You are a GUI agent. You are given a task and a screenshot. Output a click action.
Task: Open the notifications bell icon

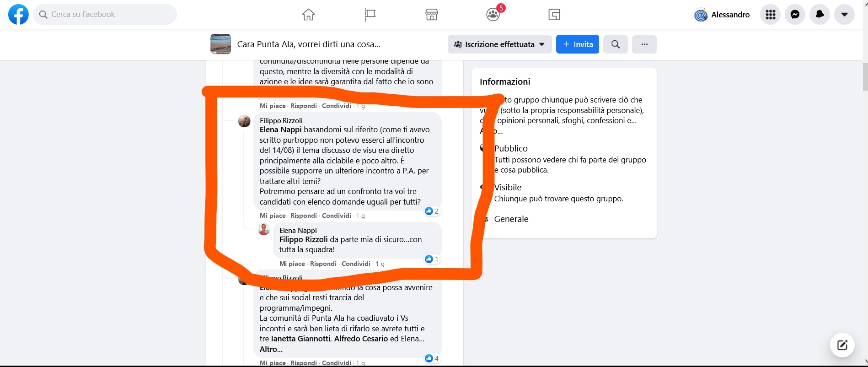(820, 15)
